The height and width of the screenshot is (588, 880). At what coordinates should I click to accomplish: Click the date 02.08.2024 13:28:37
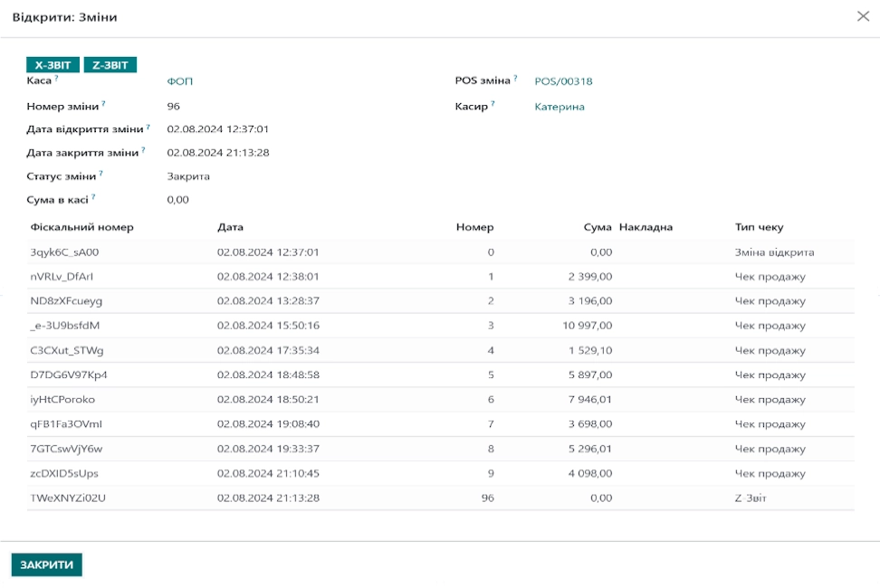pos(268,301)
